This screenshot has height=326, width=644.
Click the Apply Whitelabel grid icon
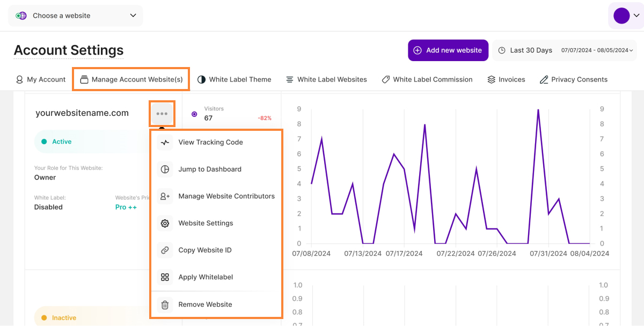(x=165, y=277)
